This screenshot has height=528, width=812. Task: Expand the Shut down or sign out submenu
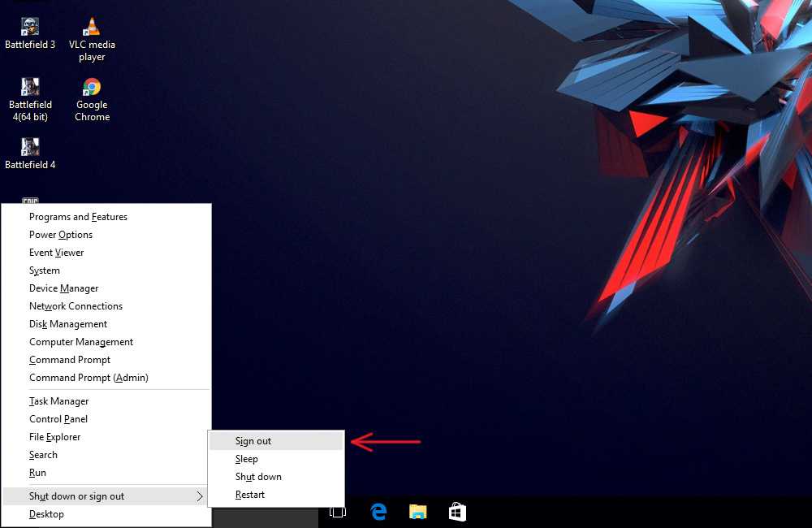[106, 496]
